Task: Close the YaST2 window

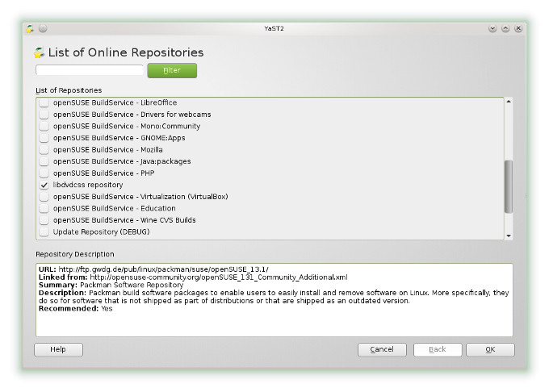Action: pos(518,28)
